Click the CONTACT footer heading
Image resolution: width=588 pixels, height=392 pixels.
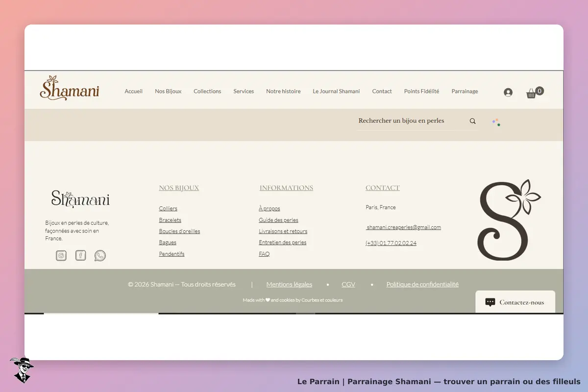pyautogui.click(x=383, y=188)
